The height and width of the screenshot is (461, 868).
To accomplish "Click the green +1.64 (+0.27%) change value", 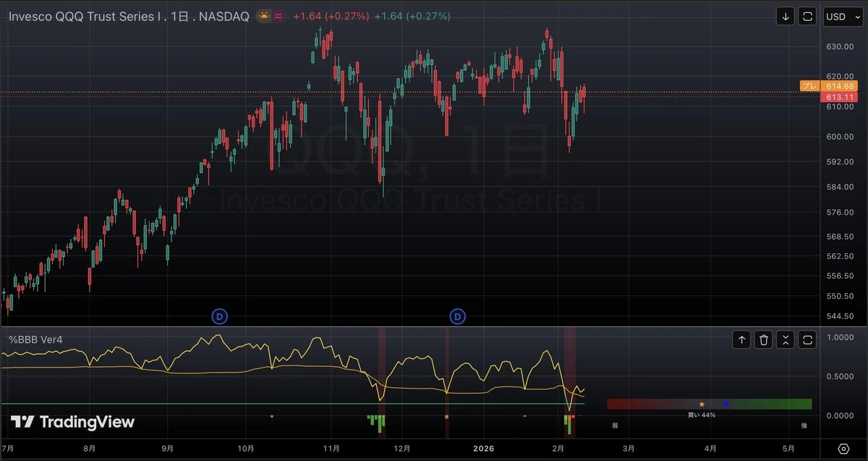I will pos(412,16).
